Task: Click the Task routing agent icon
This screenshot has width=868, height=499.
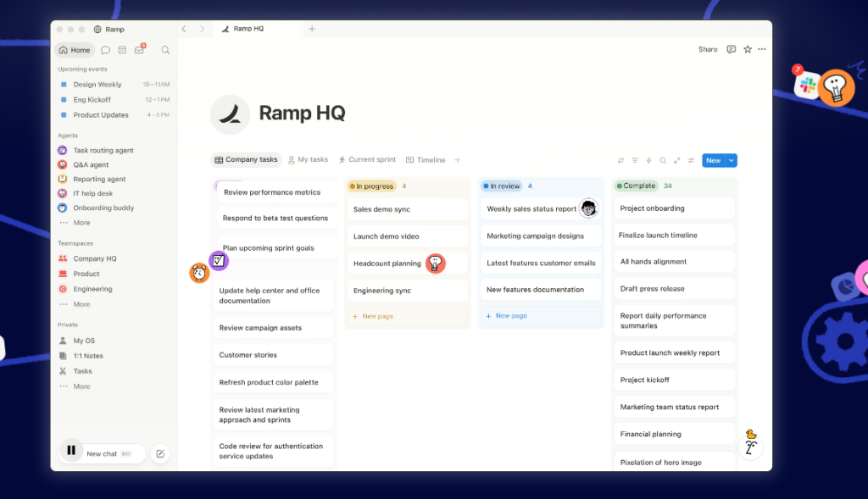Action: click(x=63, y=150)
